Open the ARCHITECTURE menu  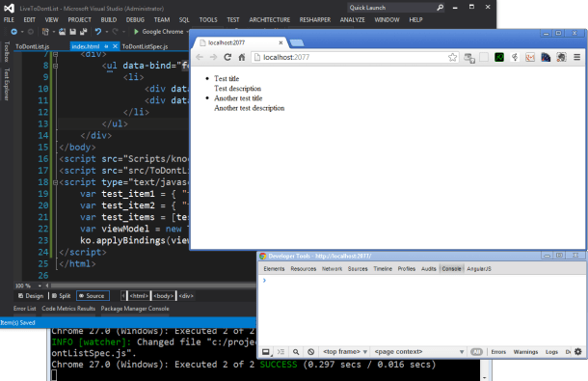[x=270, y=19]
